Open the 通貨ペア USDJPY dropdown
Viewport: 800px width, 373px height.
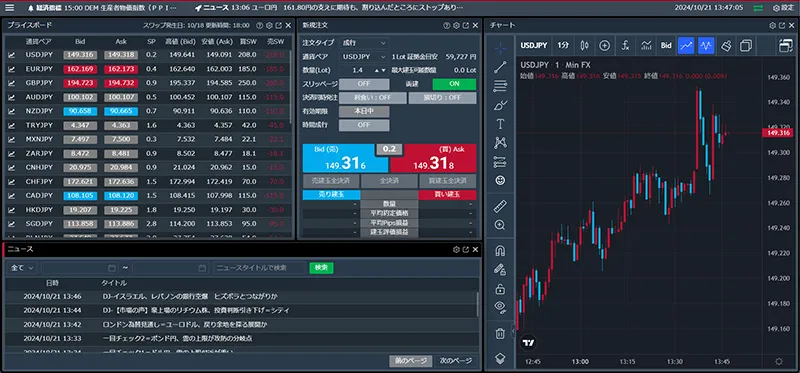click(x=364, y=57)
